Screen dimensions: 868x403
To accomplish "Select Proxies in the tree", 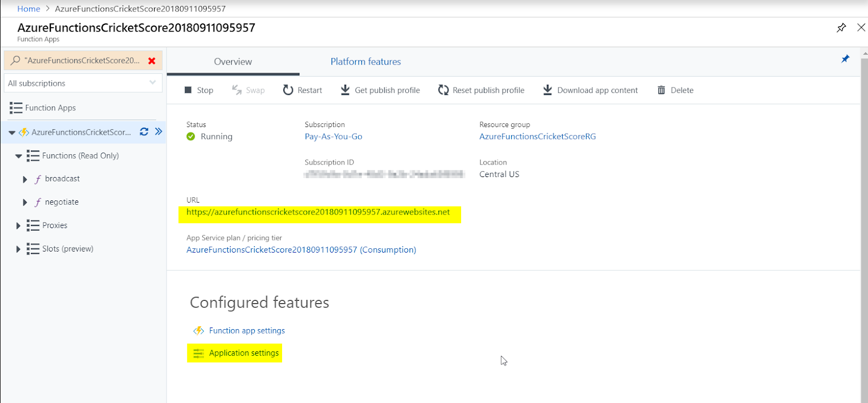I will [55, 225].
